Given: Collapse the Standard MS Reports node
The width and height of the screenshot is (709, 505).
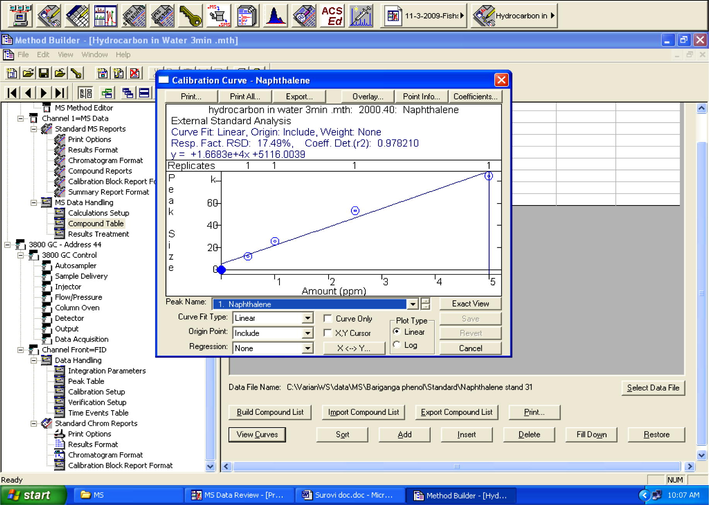Looking at the screenshot, I should click(x=33, y=129).
